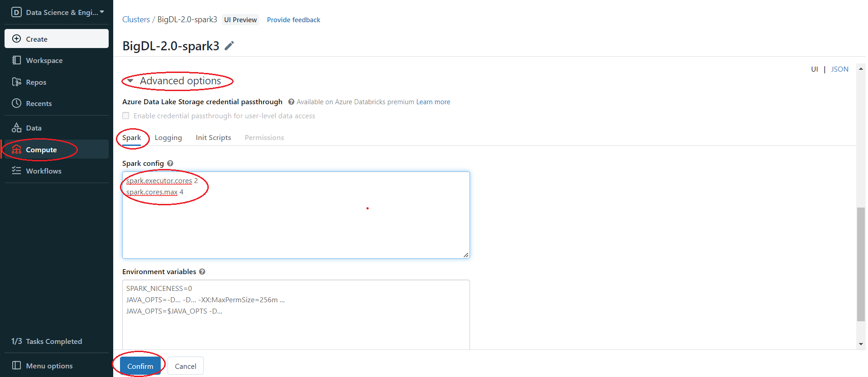Open the Init Scripts tab
Screen dimensions: 868x377
tap(213, 138)
